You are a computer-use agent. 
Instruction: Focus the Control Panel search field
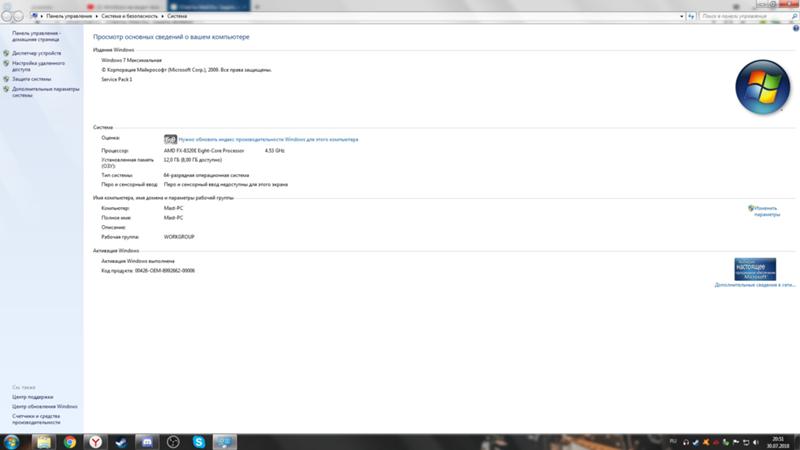tap(745, 16)
